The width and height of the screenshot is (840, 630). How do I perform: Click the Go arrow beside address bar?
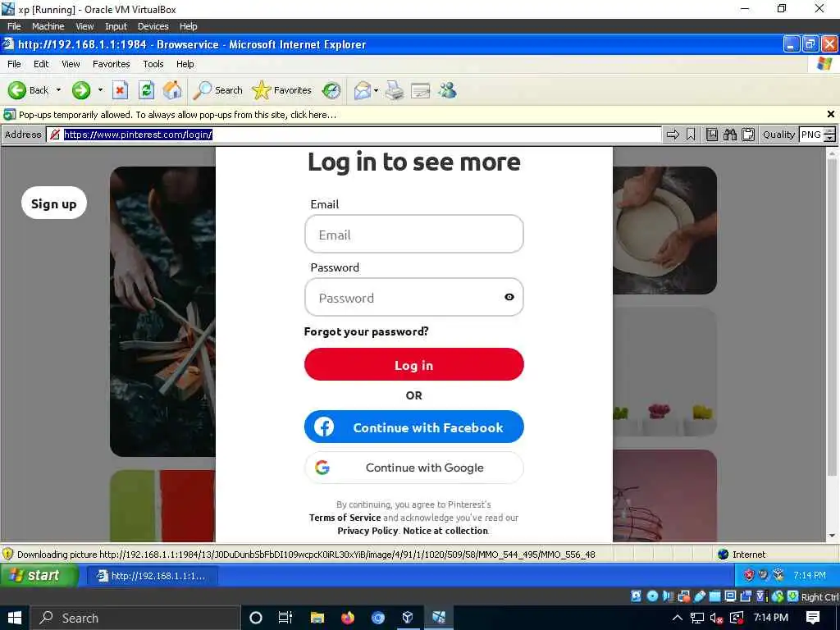point(673,135)
